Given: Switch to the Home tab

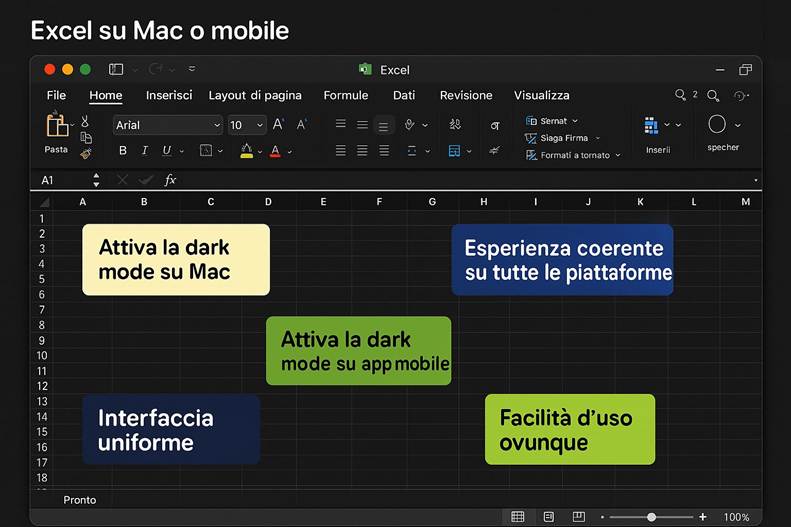Looking at the screenshot, I should tap(105, 95).
